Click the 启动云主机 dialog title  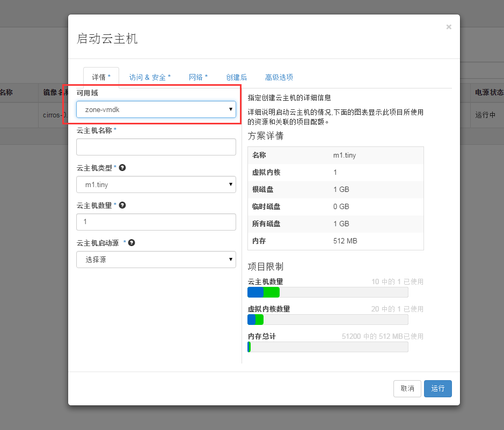pyautogui.click(x=107, y=39)
